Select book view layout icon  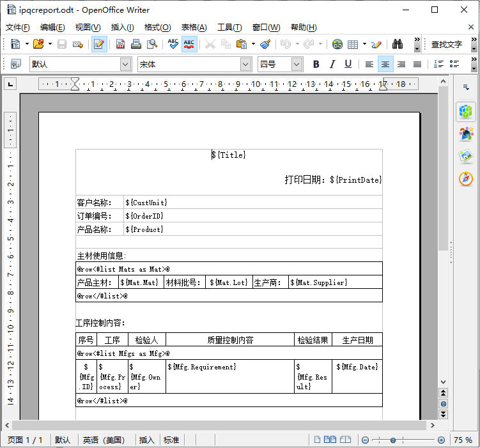(345, 440)
